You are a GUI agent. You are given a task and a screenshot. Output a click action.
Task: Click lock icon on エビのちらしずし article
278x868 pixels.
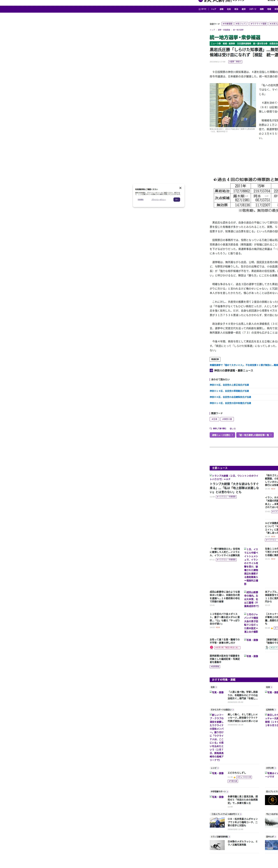[x=234, y=777]
